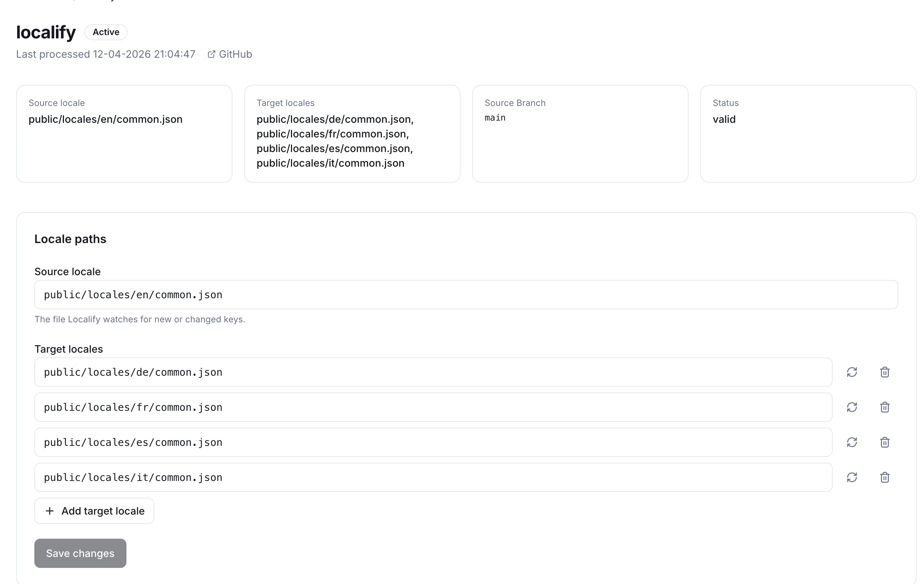Click the Source Branch card label
This screenshot has width=924, height=584.
tap(515, 103)
